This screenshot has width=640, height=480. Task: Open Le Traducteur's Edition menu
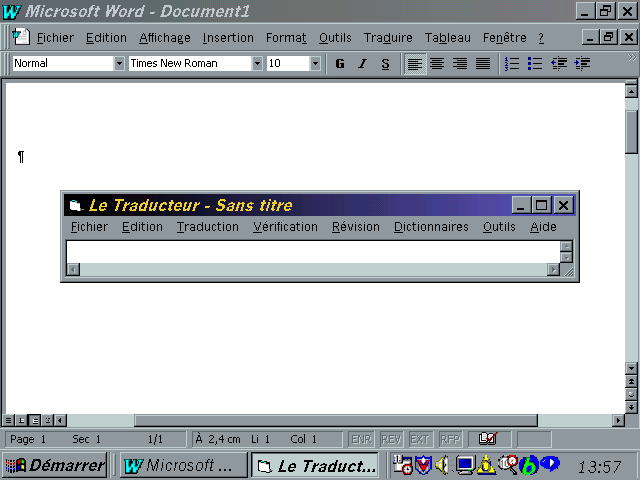pos(142,227)
